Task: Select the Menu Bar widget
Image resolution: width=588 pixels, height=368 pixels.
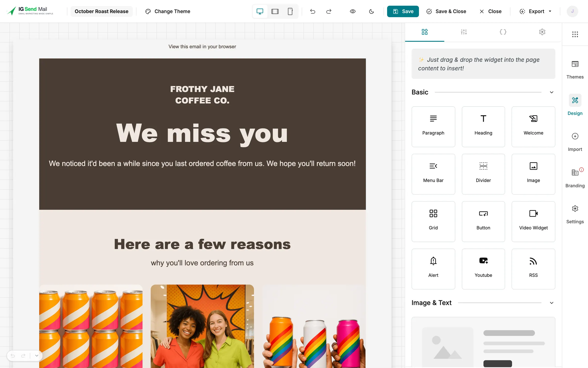Action: point(433,174)
